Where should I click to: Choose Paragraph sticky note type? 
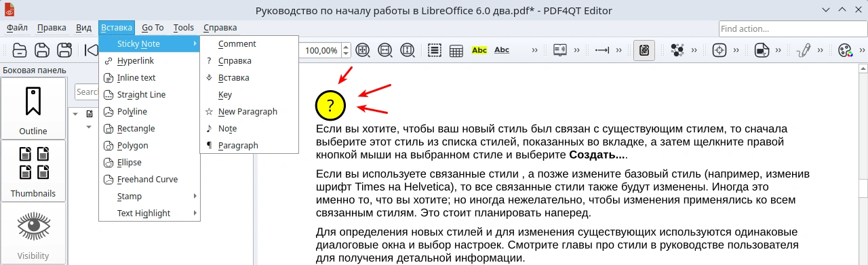(249, 146)
